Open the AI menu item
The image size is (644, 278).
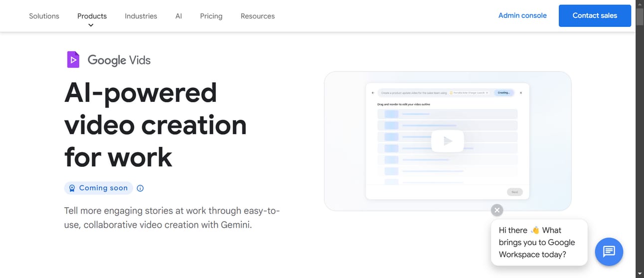(x=178, y=16)
